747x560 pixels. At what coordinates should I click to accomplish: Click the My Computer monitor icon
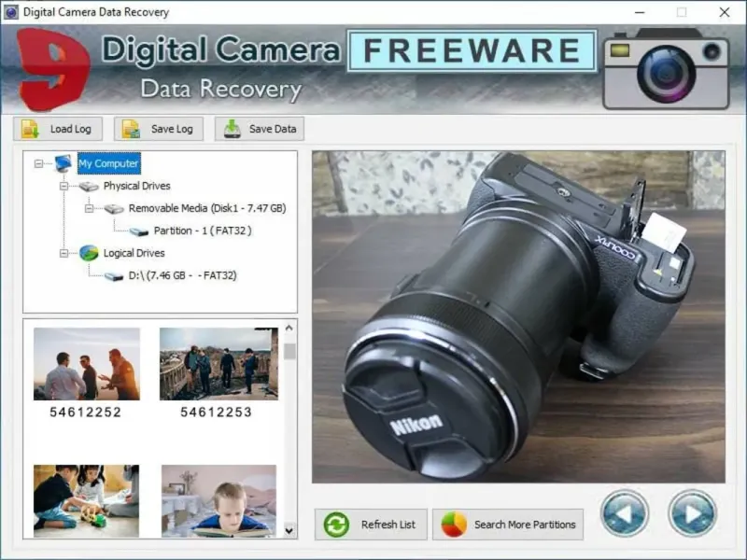63,163
